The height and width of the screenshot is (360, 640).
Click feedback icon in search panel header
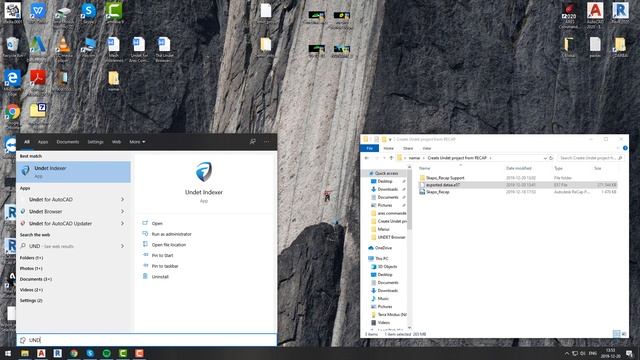[253, 142]
